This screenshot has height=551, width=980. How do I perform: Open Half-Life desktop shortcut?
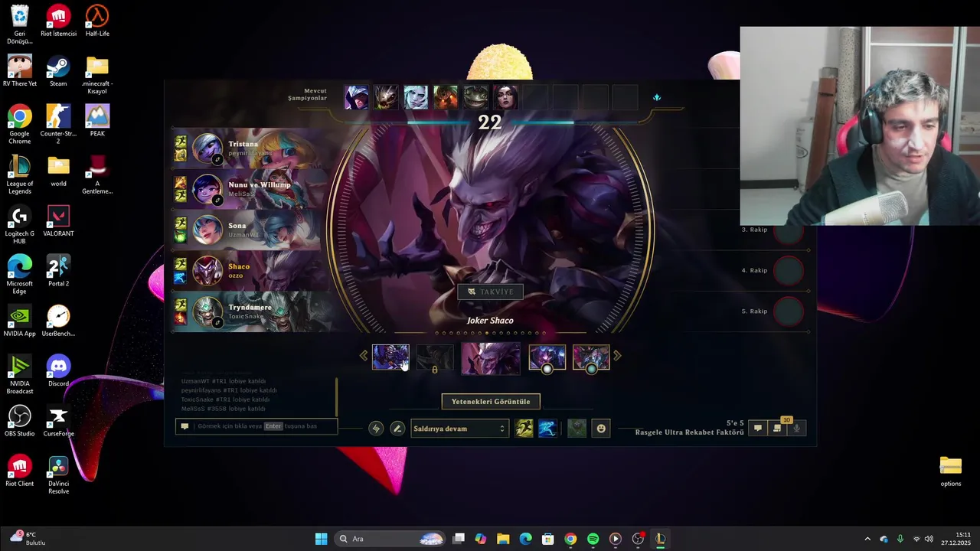click(x=97, y=21)
